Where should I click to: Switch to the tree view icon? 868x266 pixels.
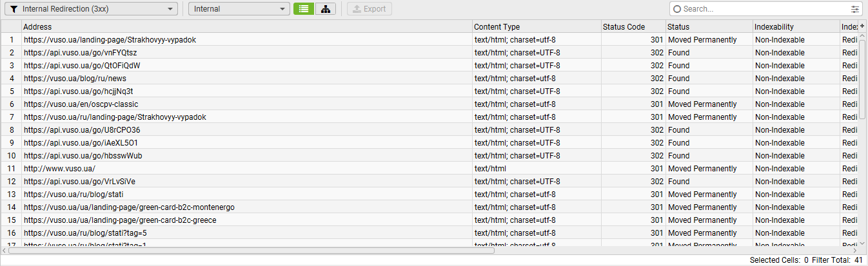(326, 9)
